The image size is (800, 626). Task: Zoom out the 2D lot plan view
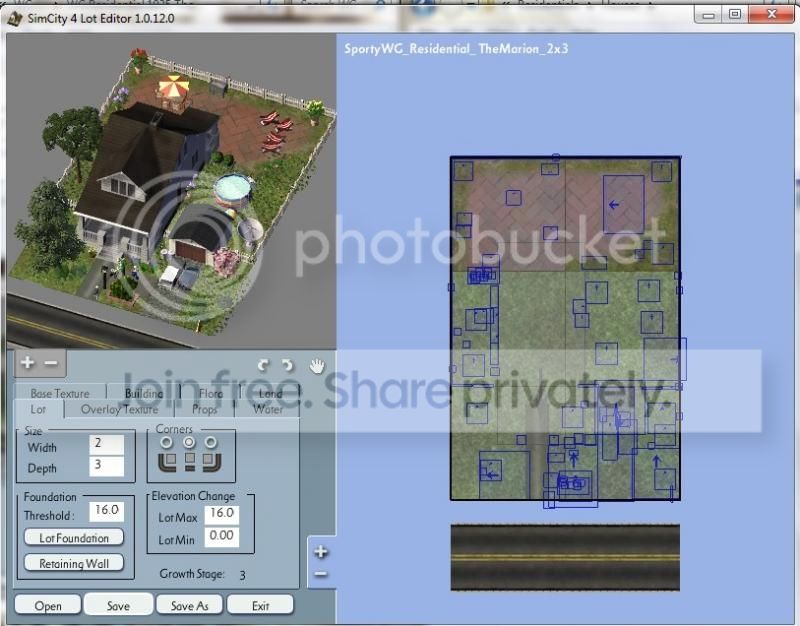coord(320,574)
